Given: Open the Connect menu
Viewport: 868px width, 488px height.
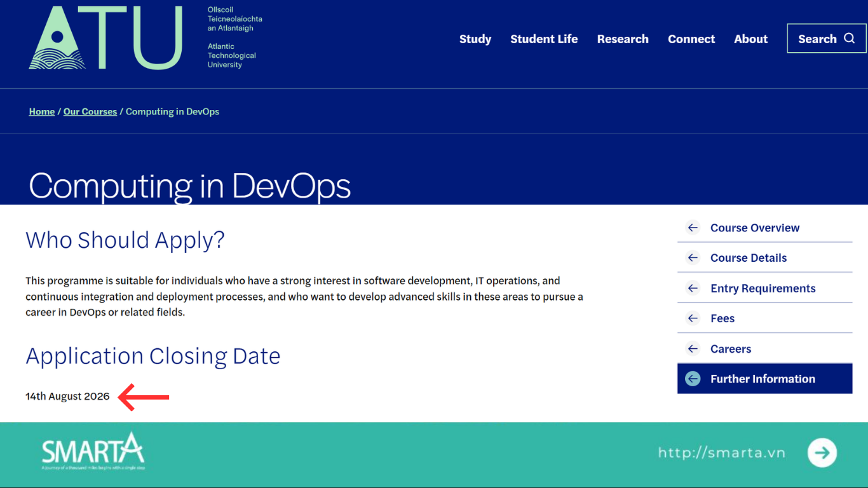Looking at the screenshot, I should click(691, 39).
